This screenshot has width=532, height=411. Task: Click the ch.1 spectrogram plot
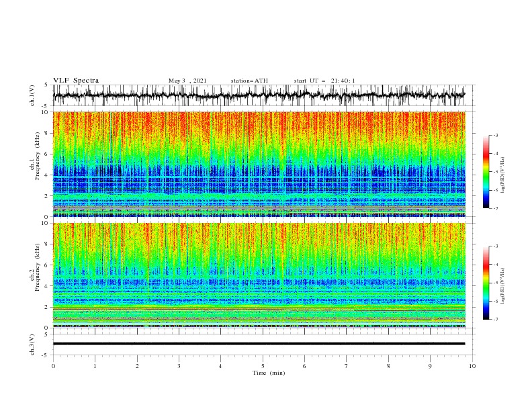tap(259, 164)
